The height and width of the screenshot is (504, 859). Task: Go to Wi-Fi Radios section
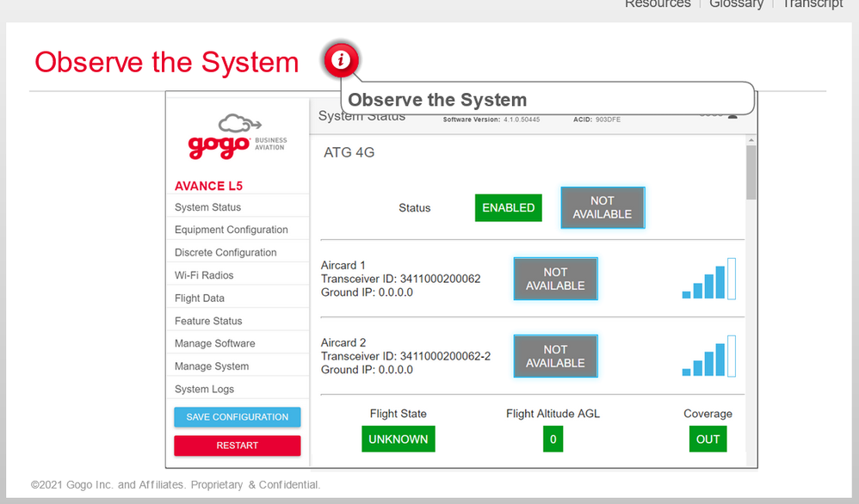click(204, 275)
